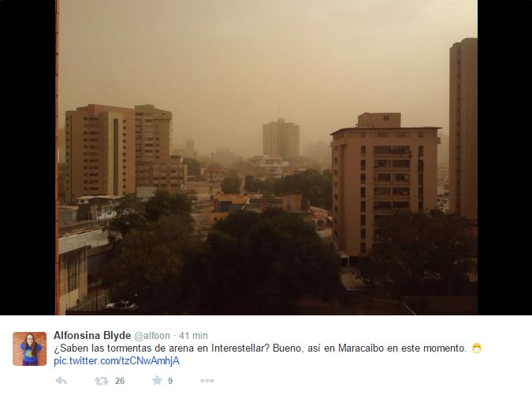Viewport: 532px width, 395px height.
Task: View the favorites count of 9
Action: (x=170, y=381)
